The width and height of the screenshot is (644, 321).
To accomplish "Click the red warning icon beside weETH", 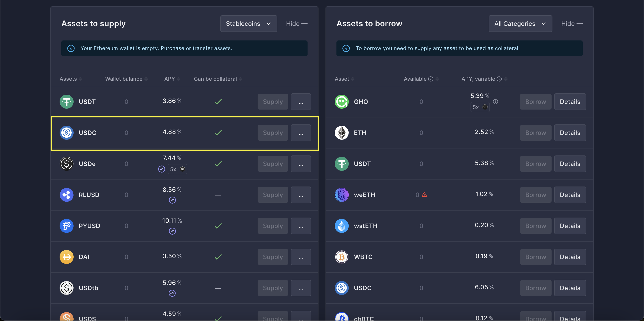I will (424, 195).
